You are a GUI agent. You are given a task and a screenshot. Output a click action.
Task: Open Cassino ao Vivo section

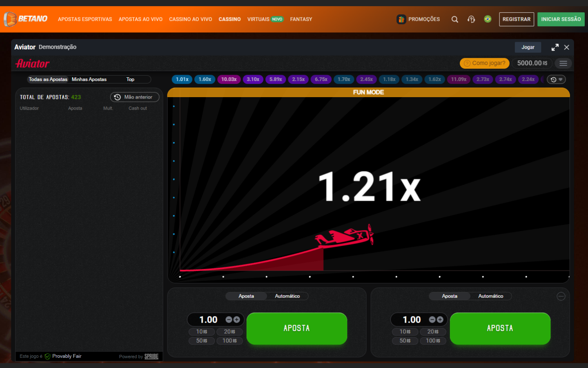[x=191, y=19]
